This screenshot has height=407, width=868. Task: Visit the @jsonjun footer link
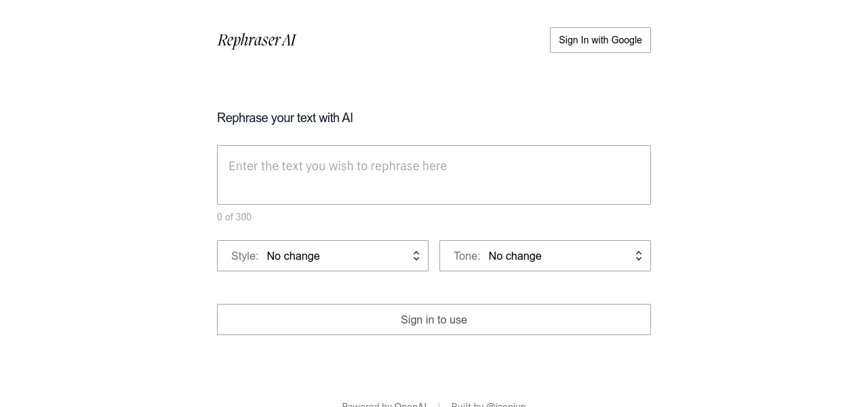coord(506,405)
